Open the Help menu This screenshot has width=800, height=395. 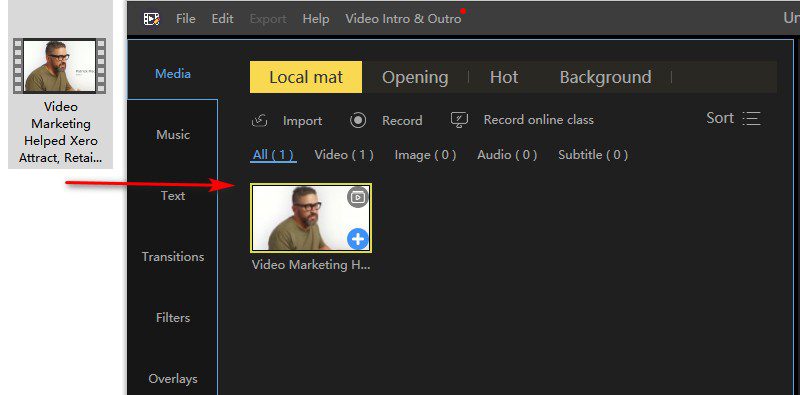click(x=316, y=19)
